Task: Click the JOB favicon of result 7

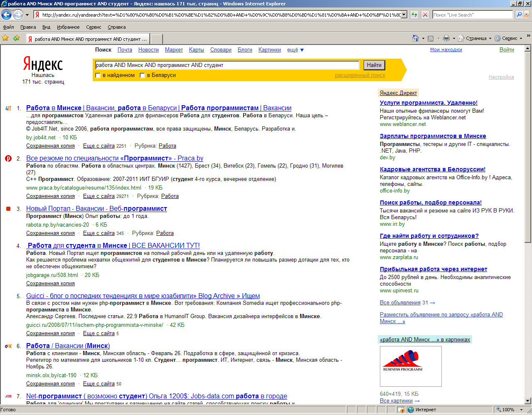Action: 8,396
